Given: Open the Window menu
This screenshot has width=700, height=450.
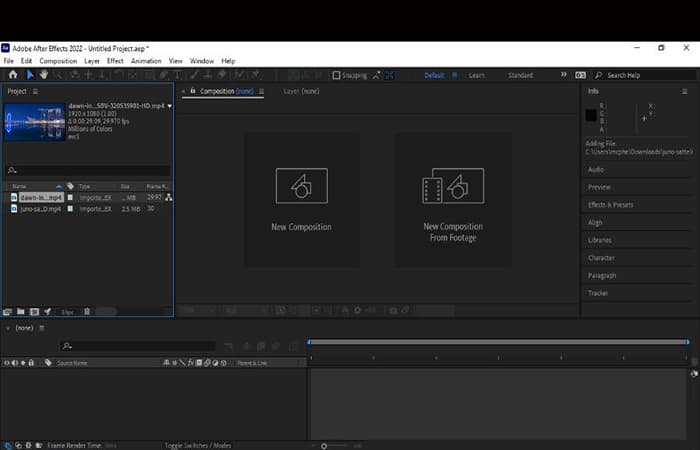Looking at the screenshot, I should pos(202,61).
